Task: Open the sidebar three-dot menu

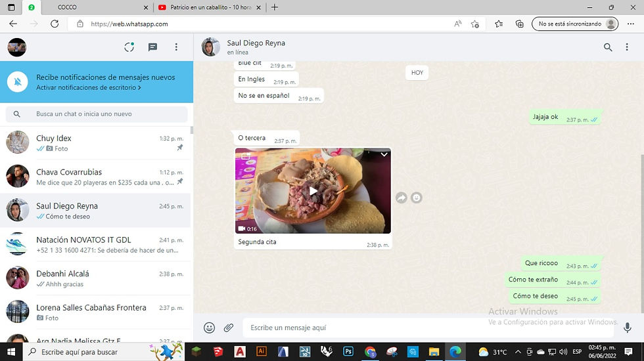Action: (176, 47)
